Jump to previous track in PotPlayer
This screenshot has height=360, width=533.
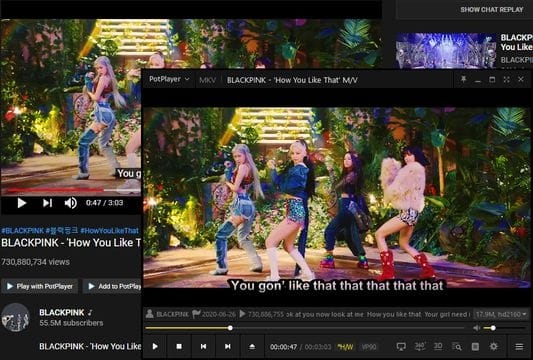click(x=203, y=346)
